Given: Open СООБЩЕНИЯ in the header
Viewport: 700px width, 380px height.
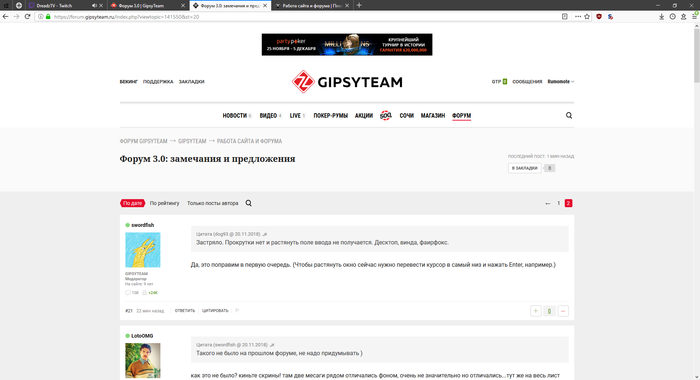Looking at the screenshot, I should point(527,82).
